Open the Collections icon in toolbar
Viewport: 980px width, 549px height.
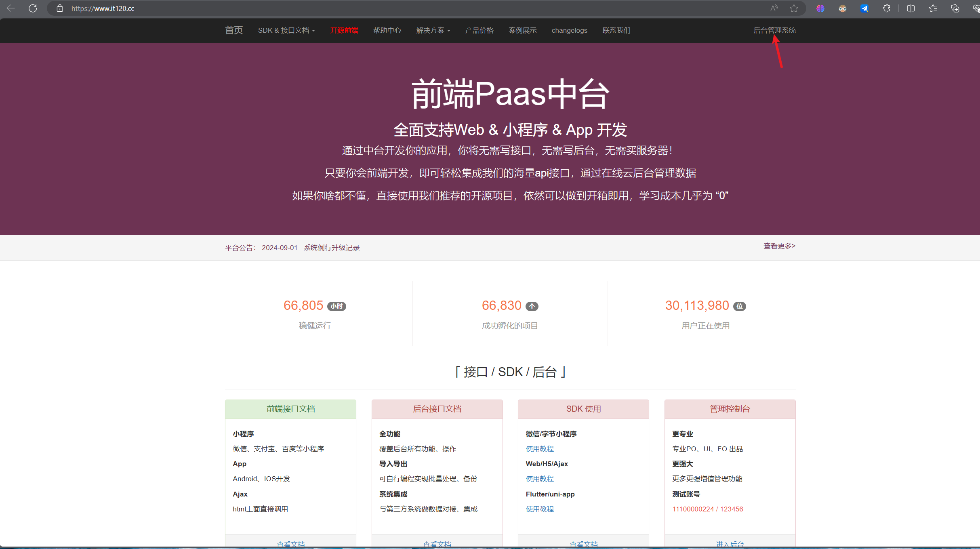(x=955, y=8)
